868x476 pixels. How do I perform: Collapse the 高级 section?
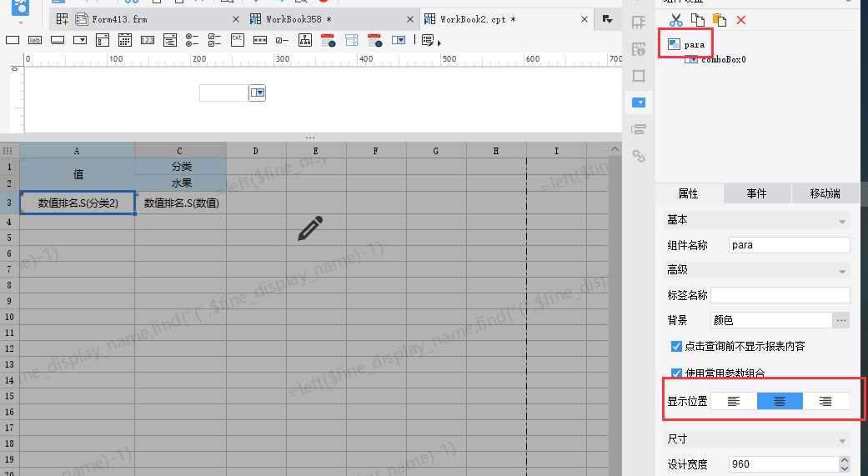[842, 271]
